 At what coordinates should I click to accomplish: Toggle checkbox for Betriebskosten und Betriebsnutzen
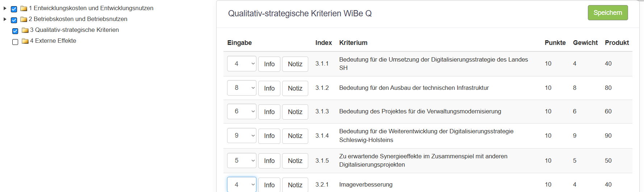[14, 20]
